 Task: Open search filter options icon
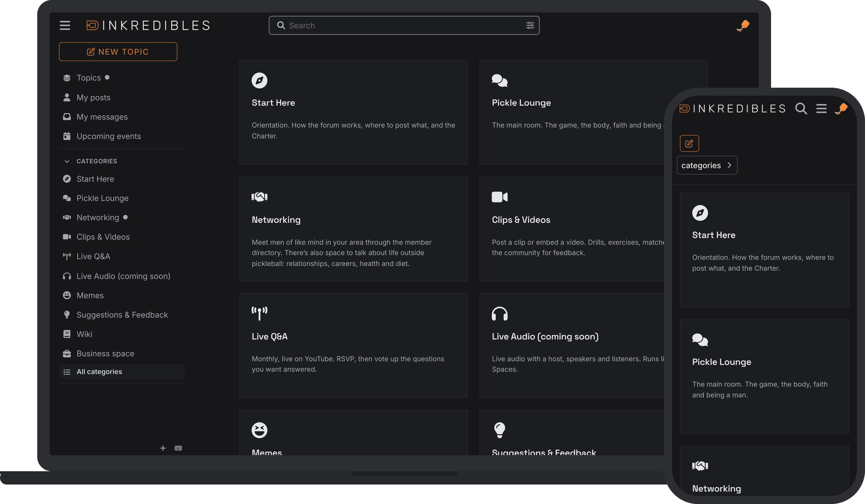pyautogui.click(x=530, y=25)
